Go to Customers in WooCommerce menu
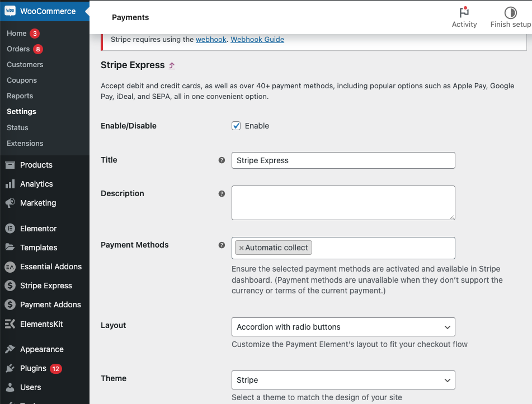The height and width of the screenshot is (404, 532). coord(25,64)
